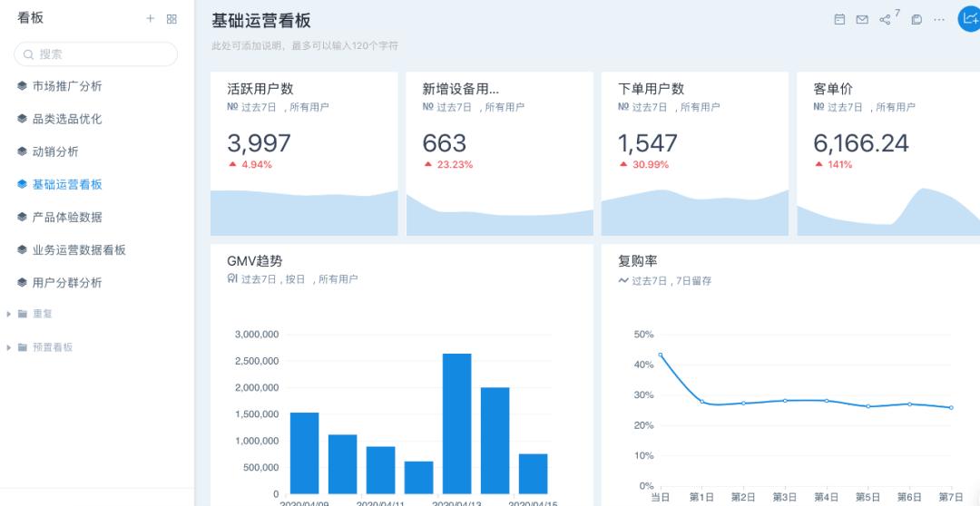The image size is (980, 506).
Task: Open the grid layout icon beside 看板
Action: point(171,19)
